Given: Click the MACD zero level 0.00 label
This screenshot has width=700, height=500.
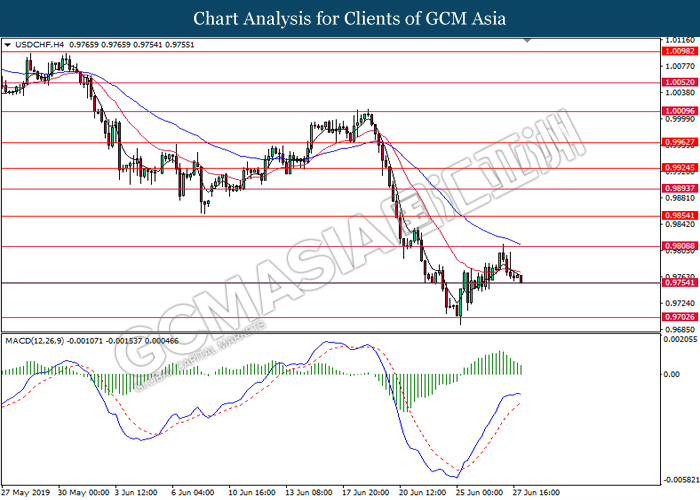Looking at the screenshot, I should click(x=672, y=374).
